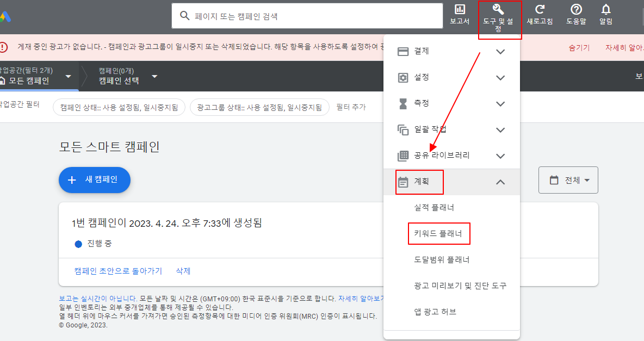Click the 계획 calendar icon

pos(403,182)
